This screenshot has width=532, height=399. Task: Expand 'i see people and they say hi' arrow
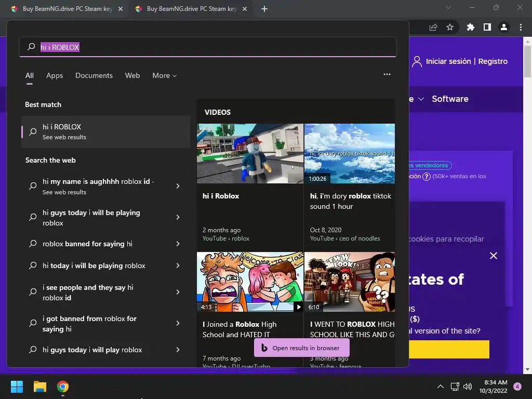click(x=178, y=292)
